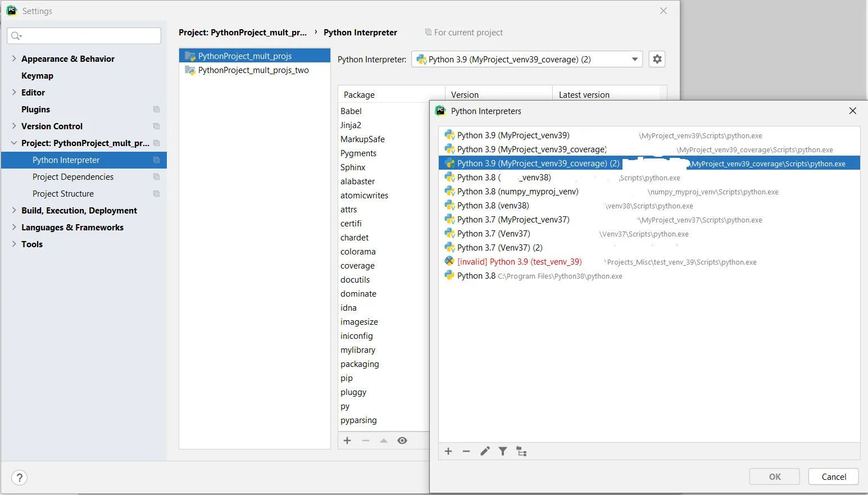
Task: Click the filter funnel icon in interpreters toolbar
Action: point(503,451)
